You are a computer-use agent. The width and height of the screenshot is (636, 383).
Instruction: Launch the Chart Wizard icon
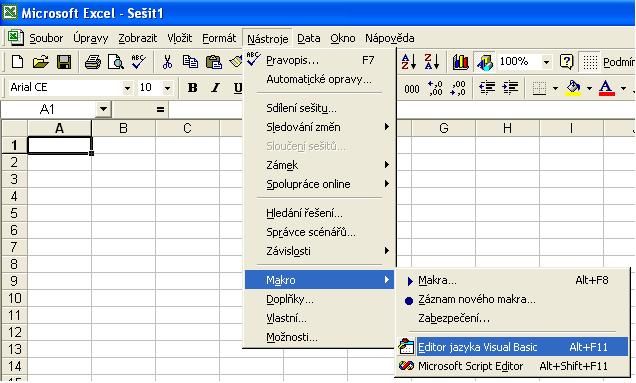[x=460, y=62]
